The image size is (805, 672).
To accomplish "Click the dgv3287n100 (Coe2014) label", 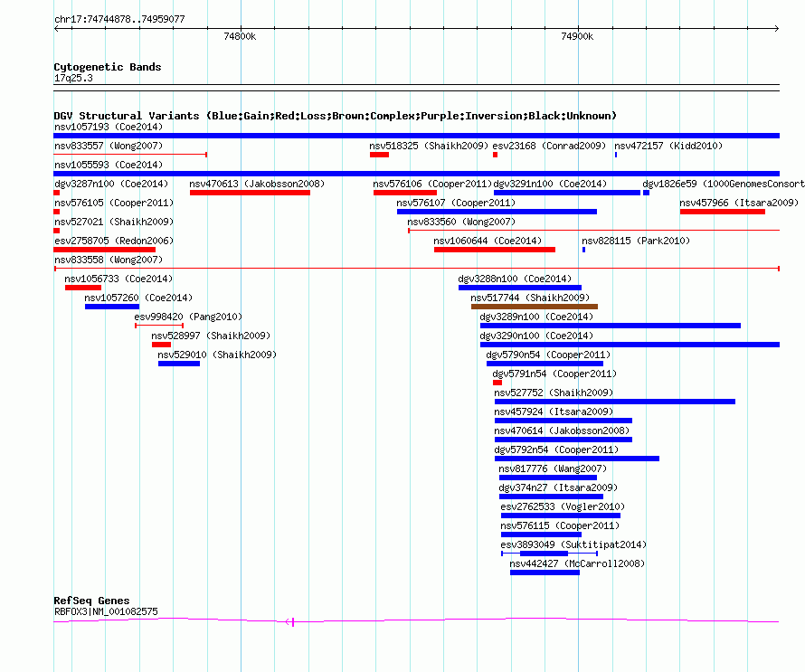I will [x=111, y=184].
